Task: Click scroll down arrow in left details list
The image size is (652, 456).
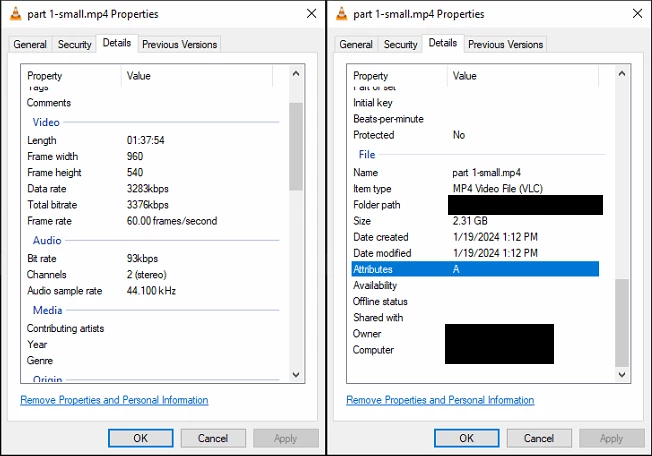Action: click(296, 375)
